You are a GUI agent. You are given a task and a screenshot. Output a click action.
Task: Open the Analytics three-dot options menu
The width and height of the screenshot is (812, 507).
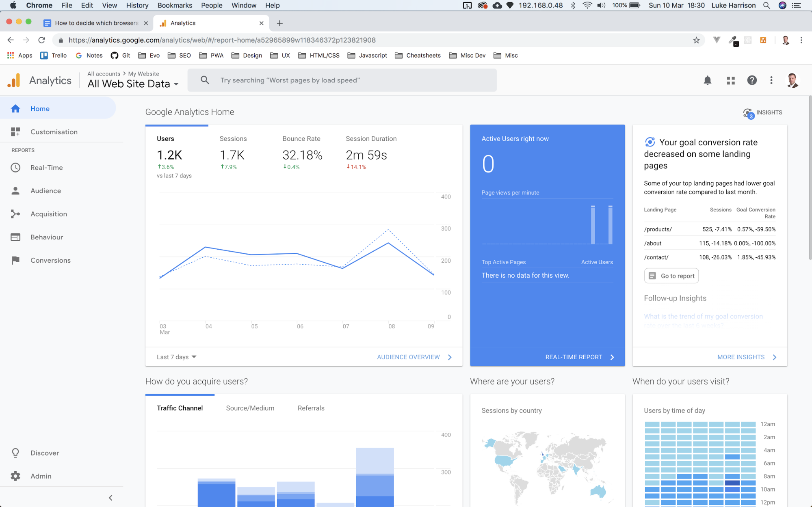point(771,80)
